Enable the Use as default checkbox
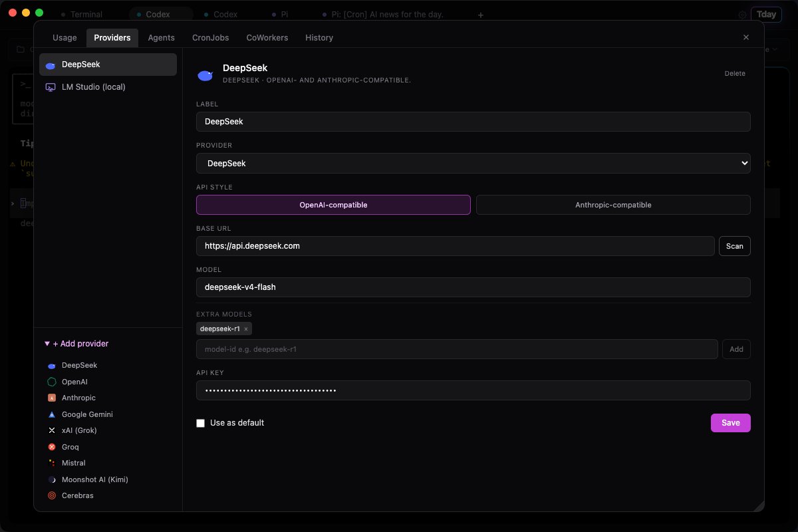 (200, 423)
